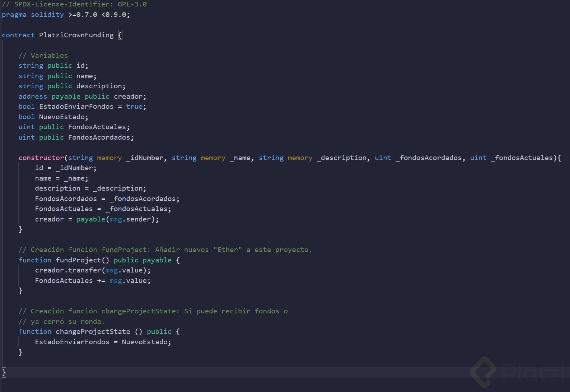Click the 'description = _description;' assignment line

point(90,188)
